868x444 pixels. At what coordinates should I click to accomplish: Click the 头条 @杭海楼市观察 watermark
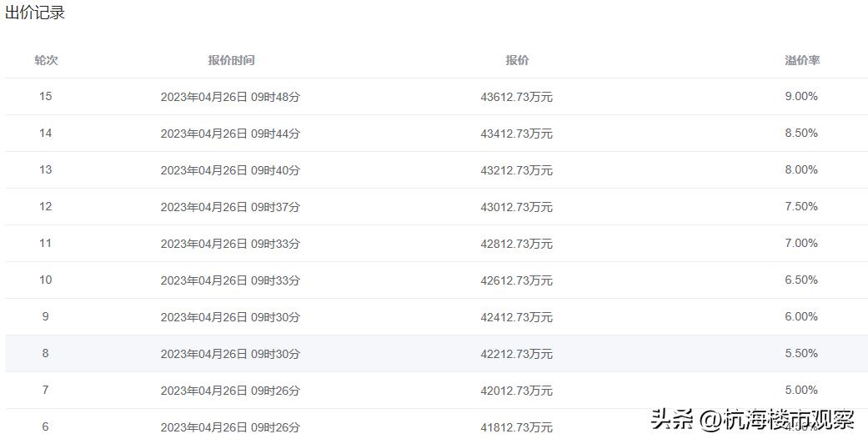[752, 419]
